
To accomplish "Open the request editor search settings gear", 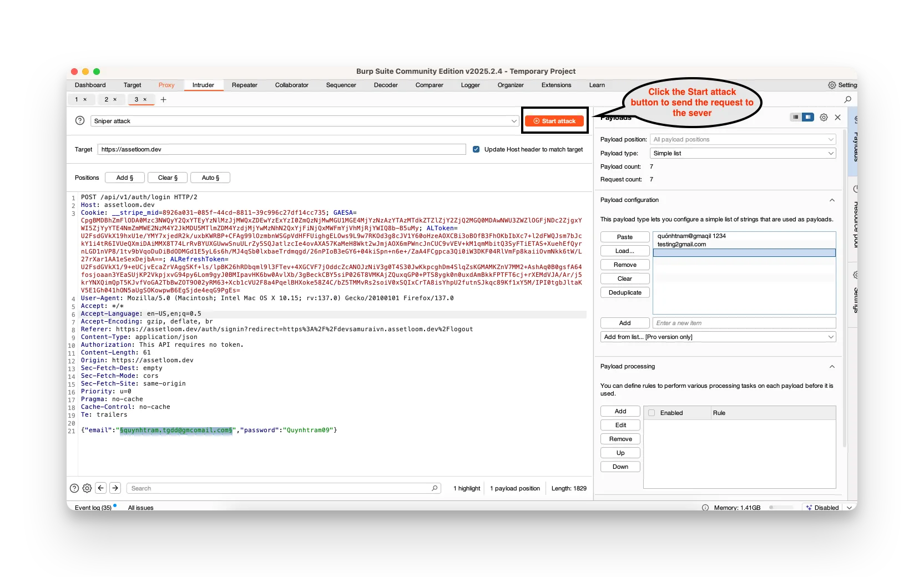I will click(x=87, y=488).
